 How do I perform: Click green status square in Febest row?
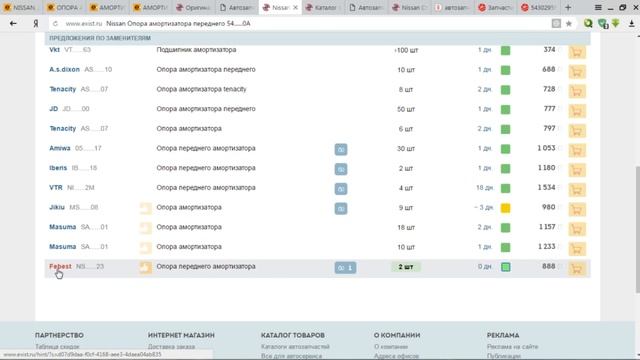coord(505,267)
